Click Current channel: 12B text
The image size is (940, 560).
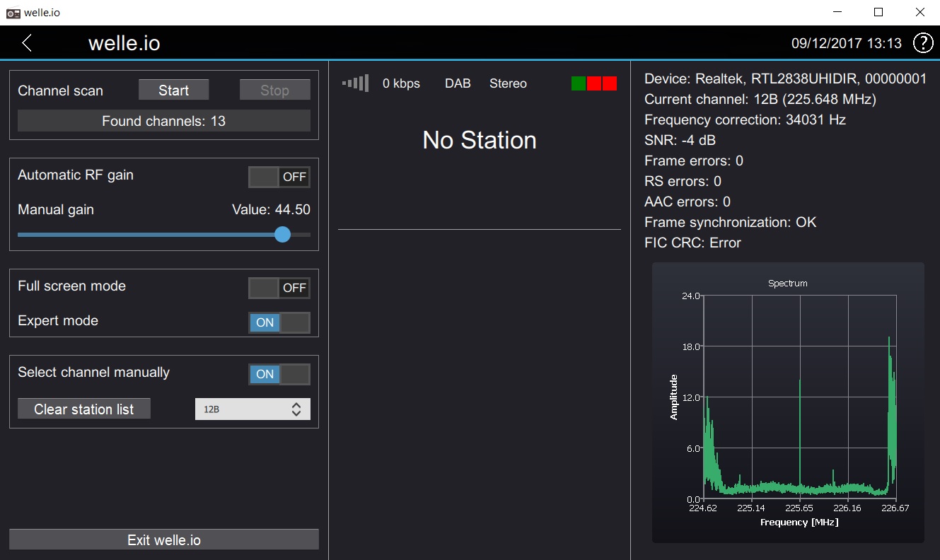point(760,99)
